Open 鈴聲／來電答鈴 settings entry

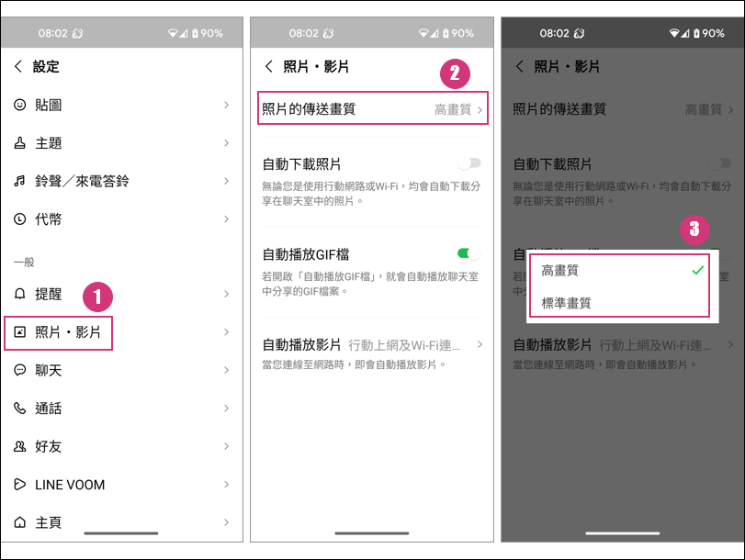point(121,181)
